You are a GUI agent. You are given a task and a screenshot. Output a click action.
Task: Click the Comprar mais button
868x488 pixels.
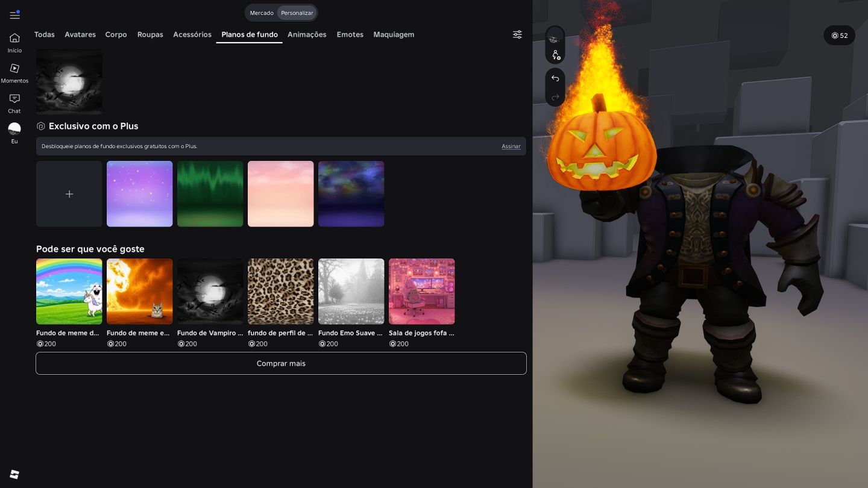tap(281, 363)
